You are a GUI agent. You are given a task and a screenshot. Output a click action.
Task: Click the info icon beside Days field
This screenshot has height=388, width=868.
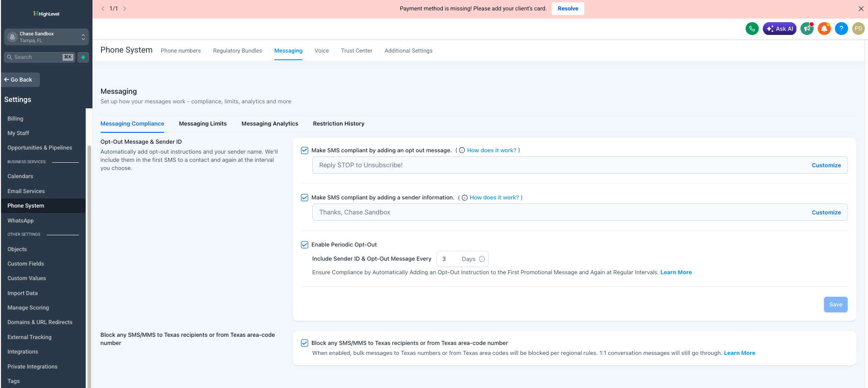(482, 259)
